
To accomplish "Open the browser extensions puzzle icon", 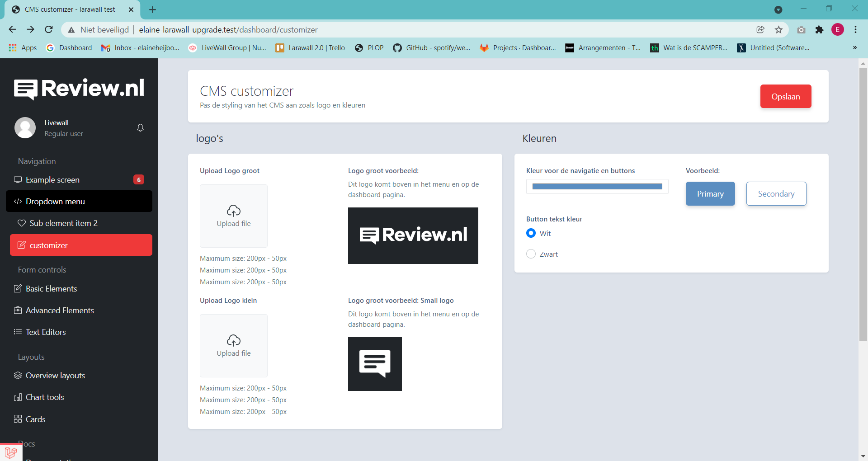I will [x=819, y=29].
